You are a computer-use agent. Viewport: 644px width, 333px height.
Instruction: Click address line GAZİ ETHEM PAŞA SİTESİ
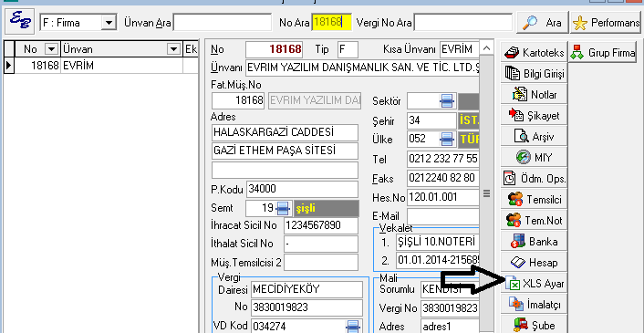[285, 151]
